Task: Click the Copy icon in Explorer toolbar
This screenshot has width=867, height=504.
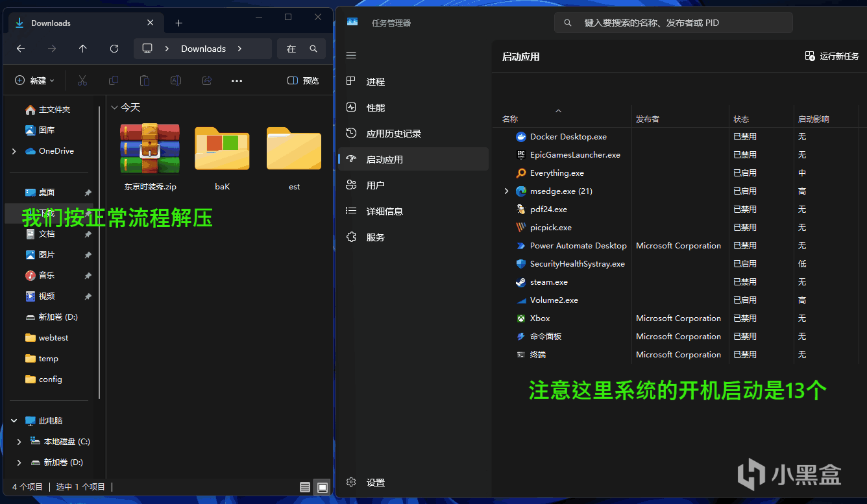Action: click(114, 80)
